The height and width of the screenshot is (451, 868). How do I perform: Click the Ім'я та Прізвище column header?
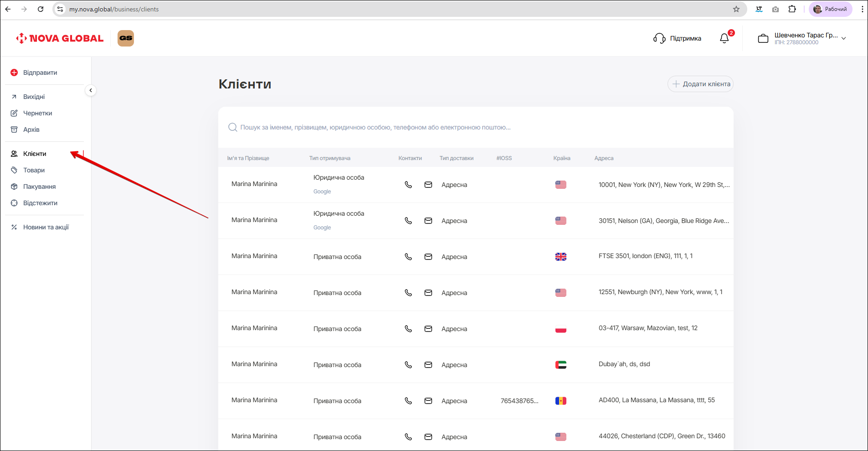[248, 158]
